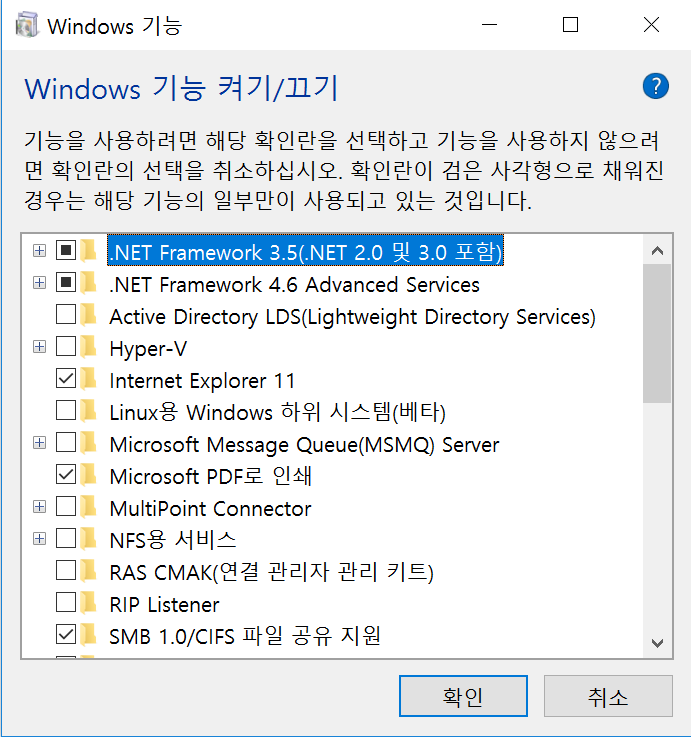The width and height of the screenshot is (691, 737).
Task: Toggle .NET Framework 4.6 Advanced Services checkbox
Action: click(x=66, y=282)
